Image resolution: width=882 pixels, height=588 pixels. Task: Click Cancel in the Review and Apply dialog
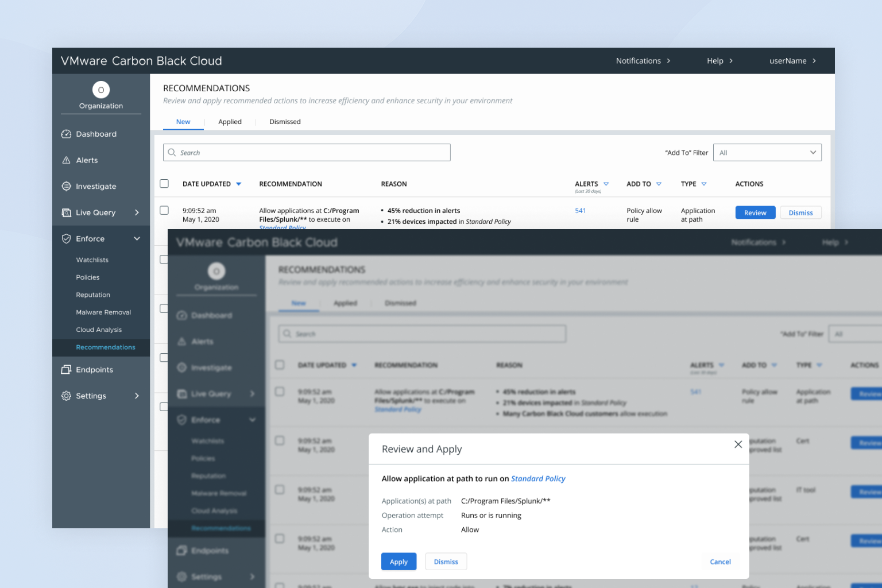pos(720,562)
